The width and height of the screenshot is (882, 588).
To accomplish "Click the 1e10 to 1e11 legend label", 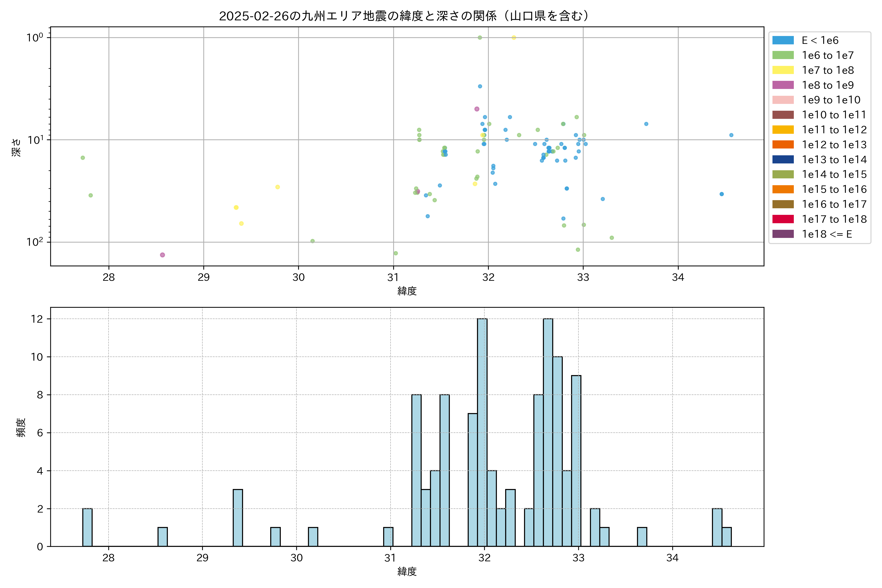I will pyautogui.click(x=834, y=115).
